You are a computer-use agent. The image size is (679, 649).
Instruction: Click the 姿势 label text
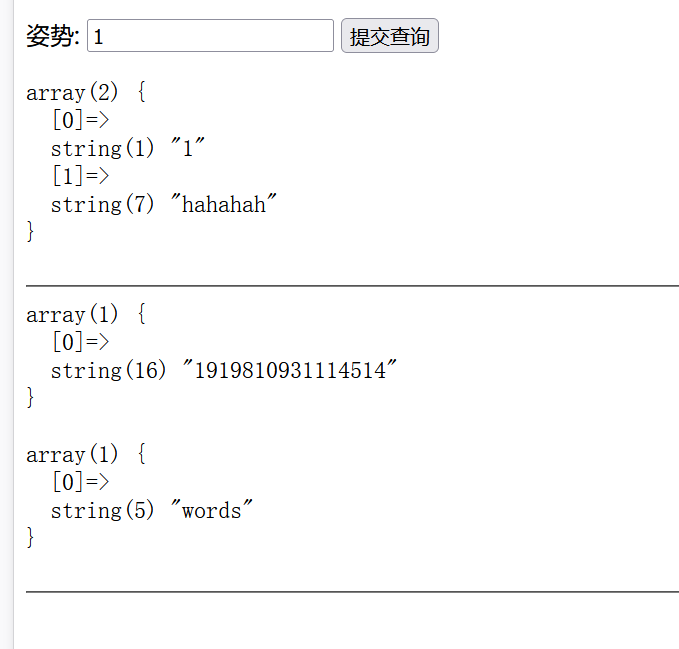coord(53,36)
